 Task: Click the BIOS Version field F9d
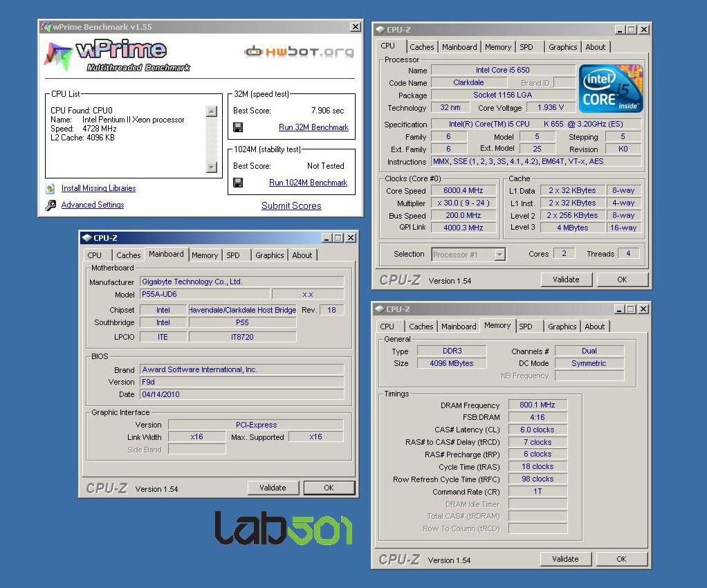click(241, 383)
